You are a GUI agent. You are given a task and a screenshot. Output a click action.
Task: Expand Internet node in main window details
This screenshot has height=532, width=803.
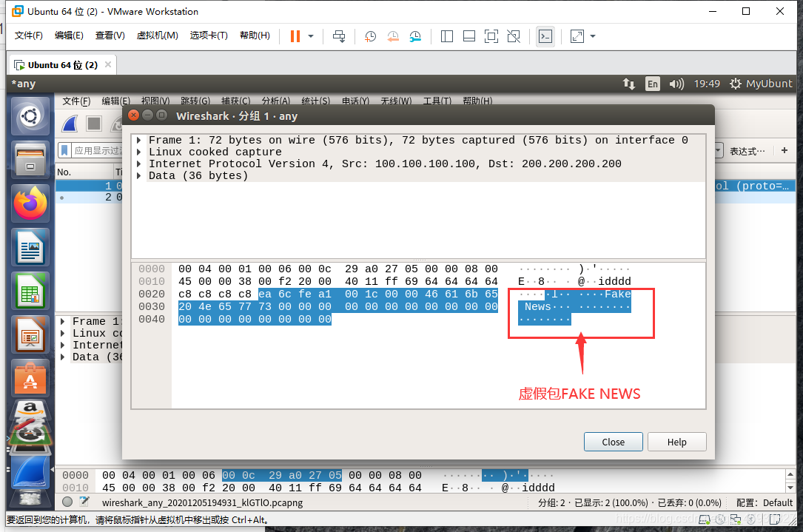pos(62,345)
